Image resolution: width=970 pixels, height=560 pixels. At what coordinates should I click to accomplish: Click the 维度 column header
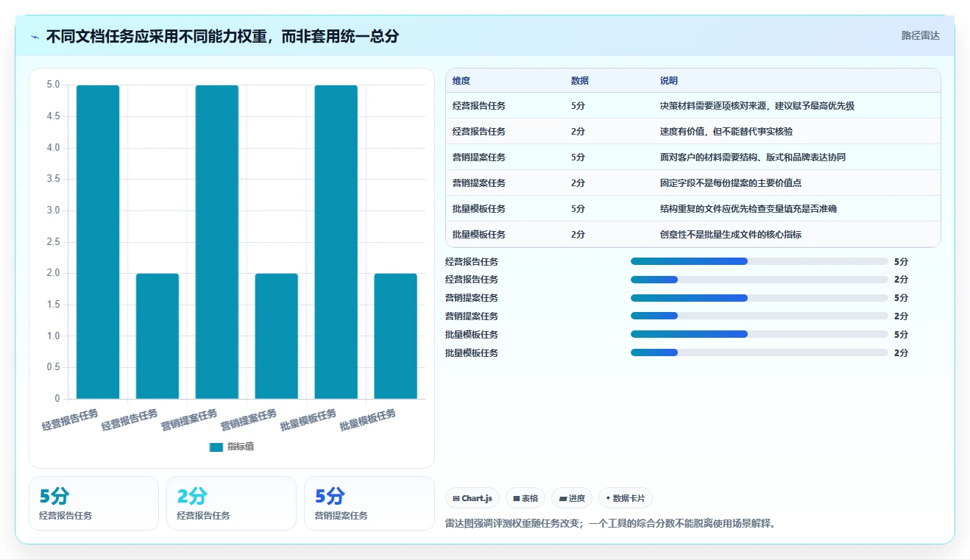point(461,81)
